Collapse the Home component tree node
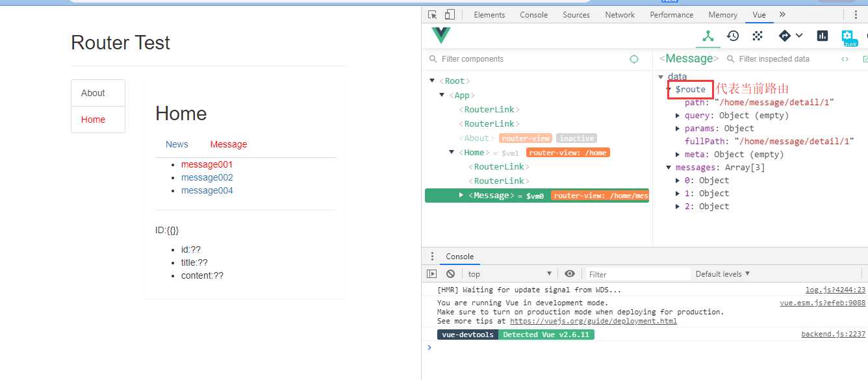 [452, 153]
